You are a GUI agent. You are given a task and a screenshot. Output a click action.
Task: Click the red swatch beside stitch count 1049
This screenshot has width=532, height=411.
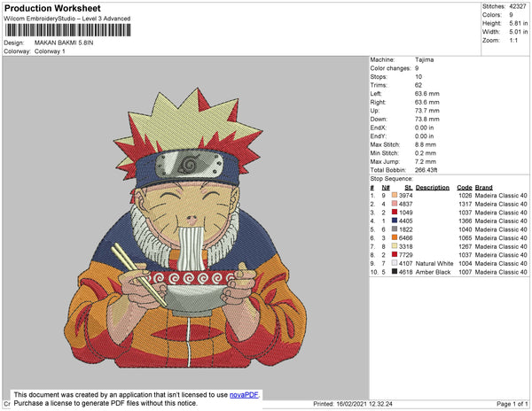click(x=395, y=212)
